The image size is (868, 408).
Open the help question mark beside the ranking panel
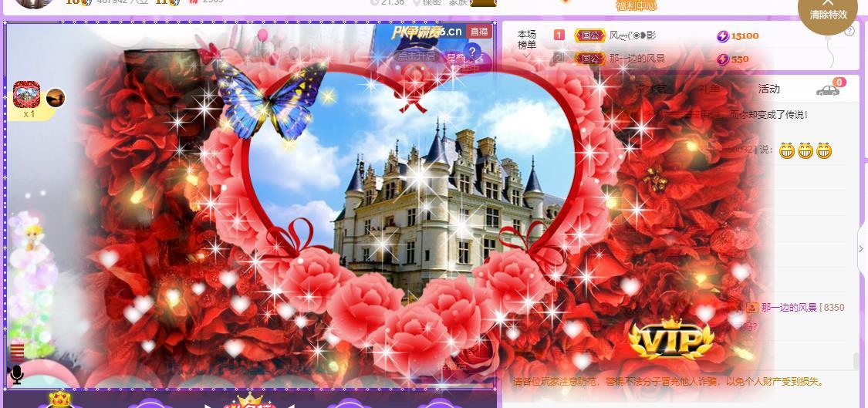(849, 31)
